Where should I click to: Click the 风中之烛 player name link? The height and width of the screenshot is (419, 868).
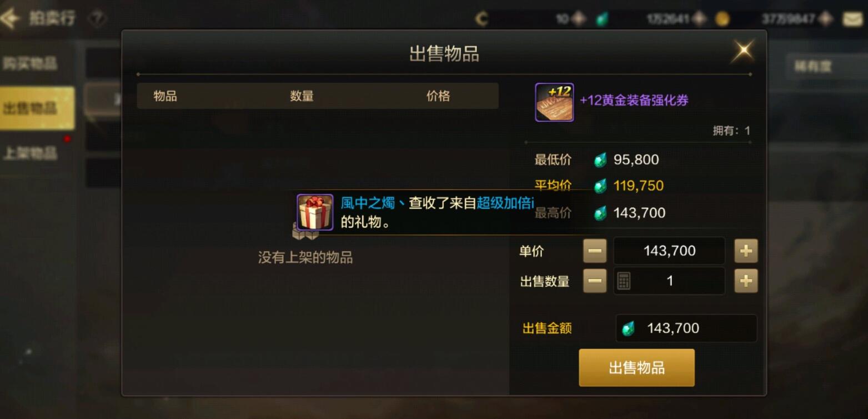pyautogui.click(x=368, y=203)
